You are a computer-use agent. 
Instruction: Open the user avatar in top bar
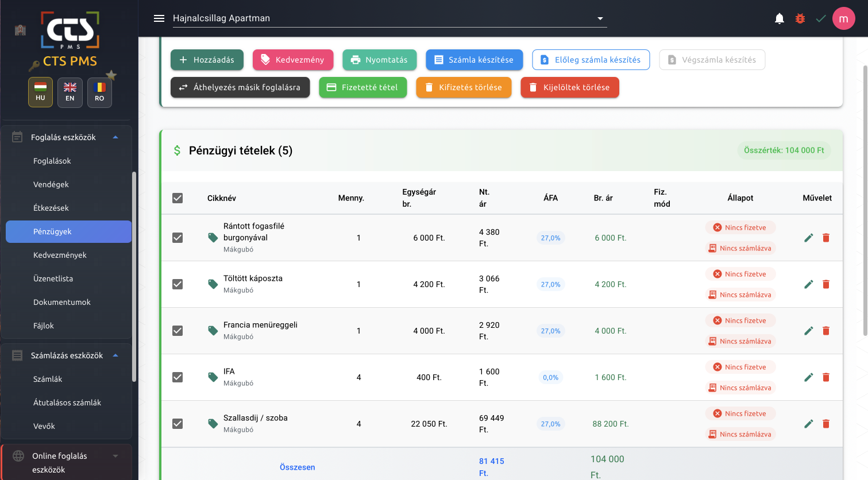coord(843,18)
